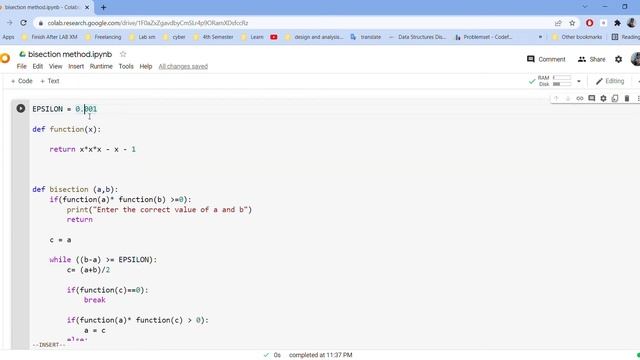The height and width of the screenshot is (360, 640).
Task: Open the Comment panel
Action: pos(546,59)
